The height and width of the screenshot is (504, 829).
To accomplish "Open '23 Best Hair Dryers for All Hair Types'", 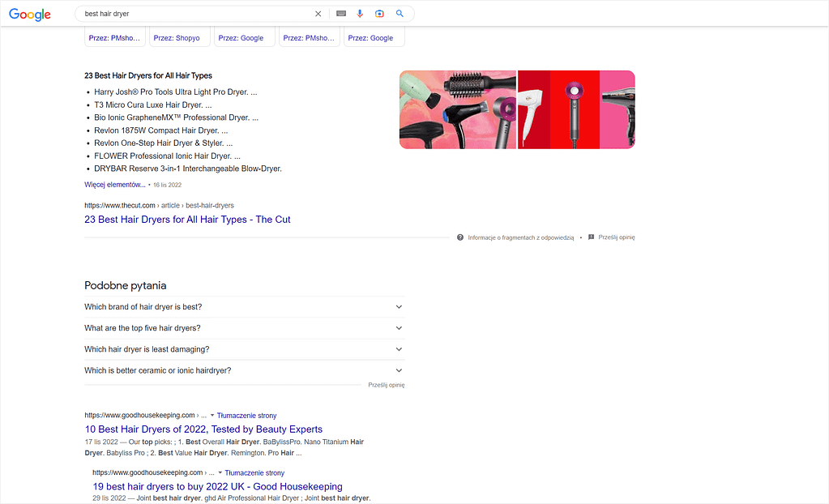I will [187, 220].
